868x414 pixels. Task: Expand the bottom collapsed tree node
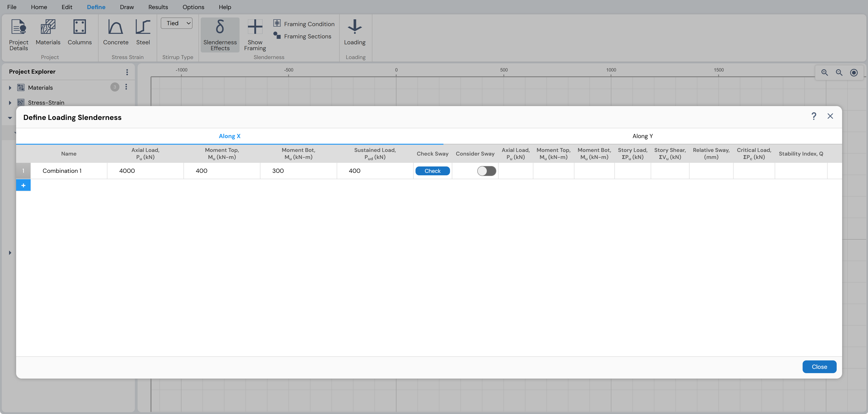(x=10, y=253)
